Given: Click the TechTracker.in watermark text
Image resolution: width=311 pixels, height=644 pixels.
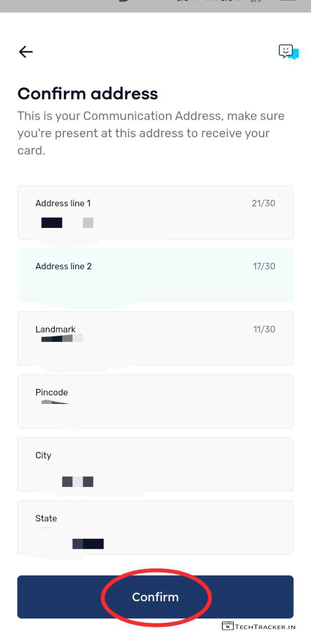Looking at the screenshot, I should click(265, 627).
